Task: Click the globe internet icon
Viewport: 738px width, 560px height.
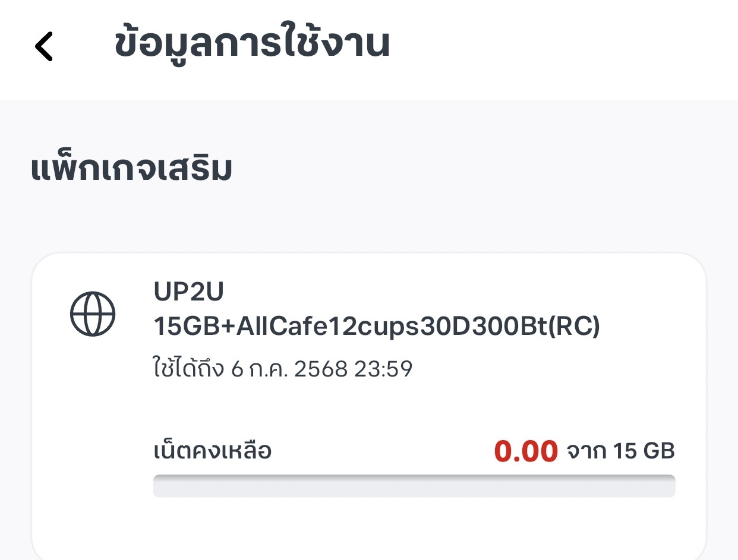Action: point(93,313)
